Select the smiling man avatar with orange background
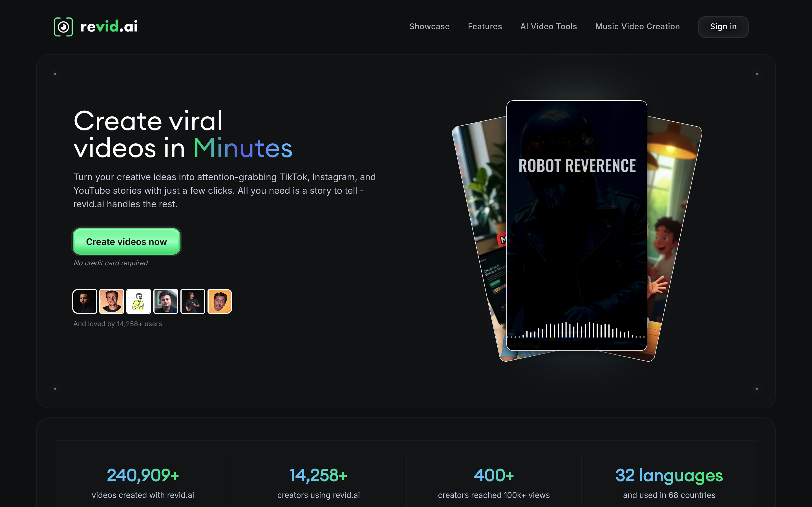The image size is (812, 507). [x=112, y=301]
